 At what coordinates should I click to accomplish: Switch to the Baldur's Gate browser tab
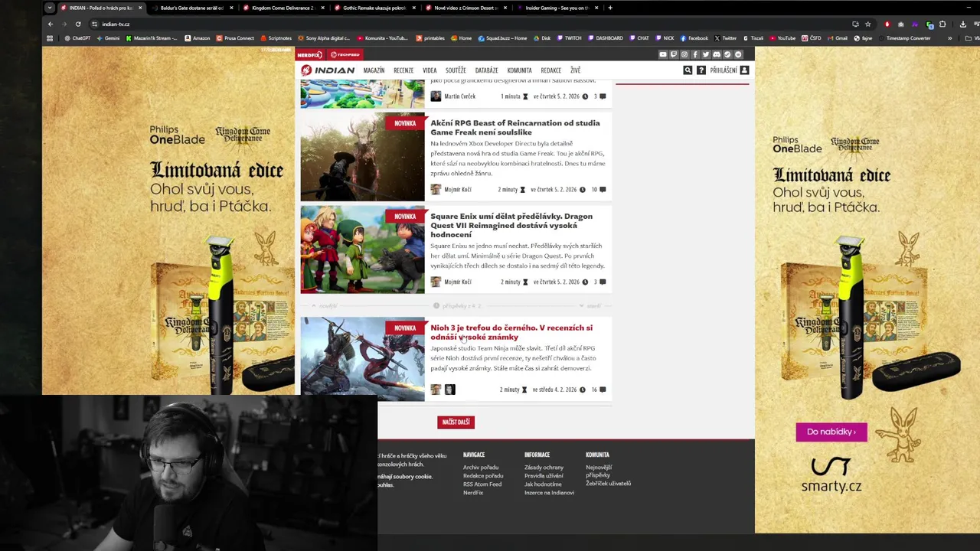(191, 8)
